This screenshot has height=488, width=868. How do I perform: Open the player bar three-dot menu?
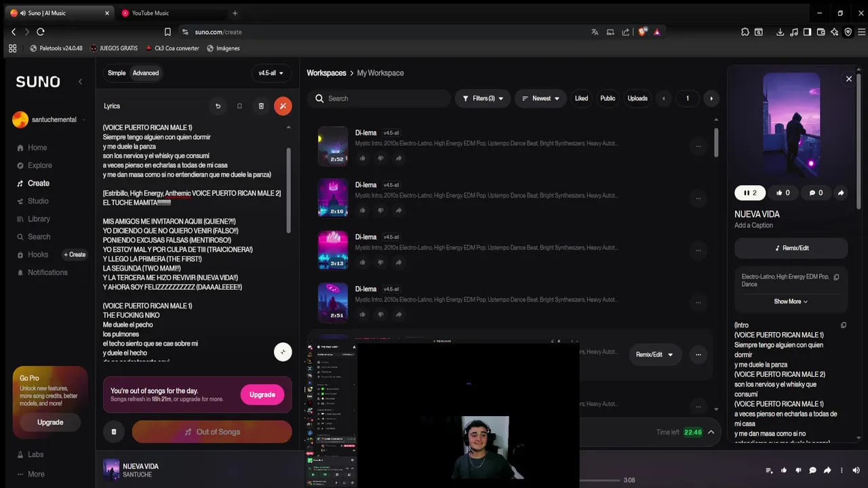(842, 470)
